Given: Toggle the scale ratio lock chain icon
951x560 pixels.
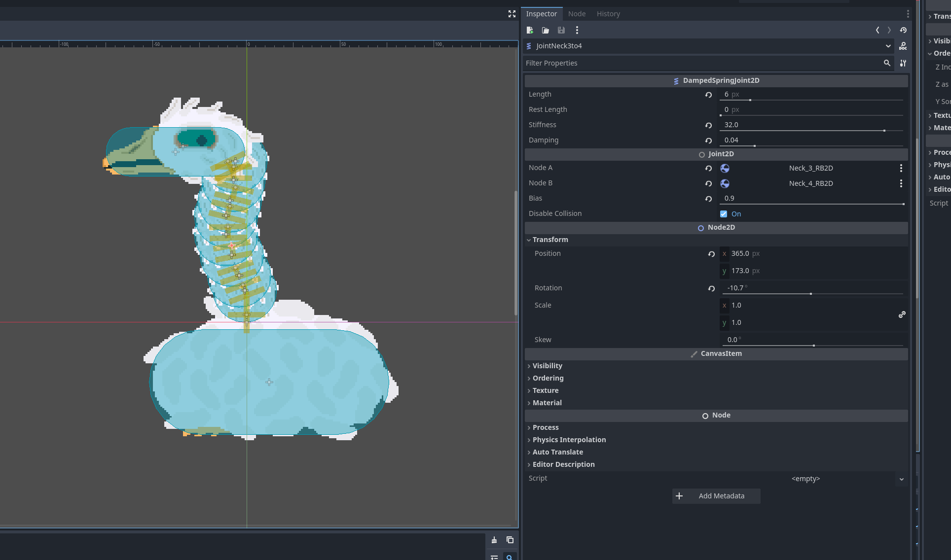Looking at the screenshot, I should pos(902,315).
